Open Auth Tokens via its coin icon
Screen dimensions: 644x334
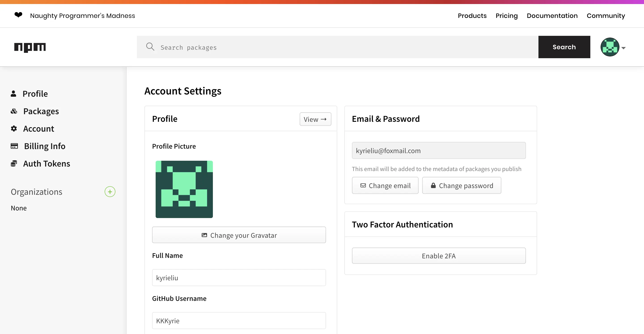[14, 163]
